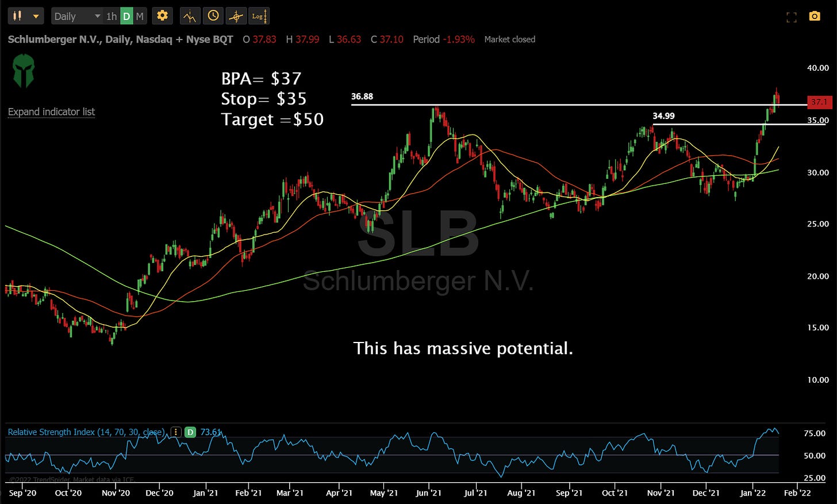Open chart settings gear
Screen dimensions: 837x504
(163, 16)
